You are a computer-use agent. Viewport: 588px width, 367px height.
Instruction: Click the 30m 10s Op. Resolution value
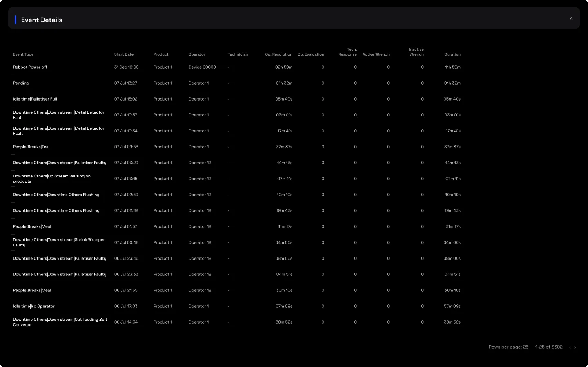pos(284,290)
